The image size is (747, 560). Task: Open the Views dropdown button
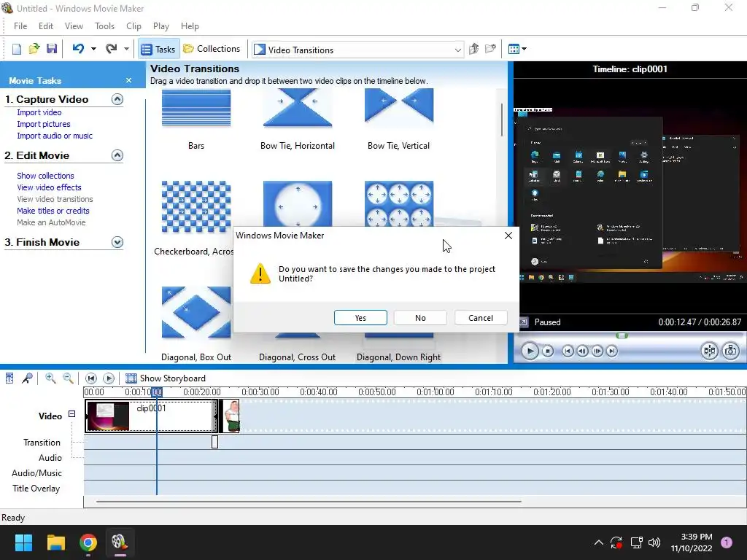pyautogui.click(x=517, y=49)
